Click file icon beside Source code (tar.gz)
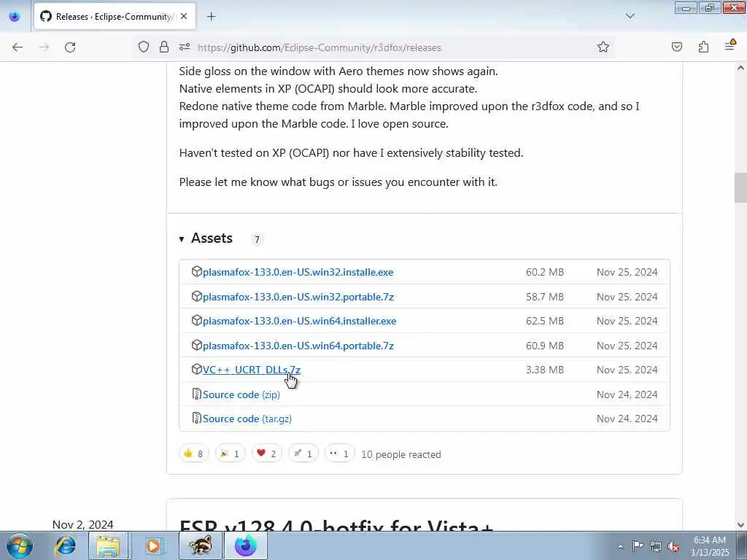The width and height of the screenshot is (747, 560). 196,418
